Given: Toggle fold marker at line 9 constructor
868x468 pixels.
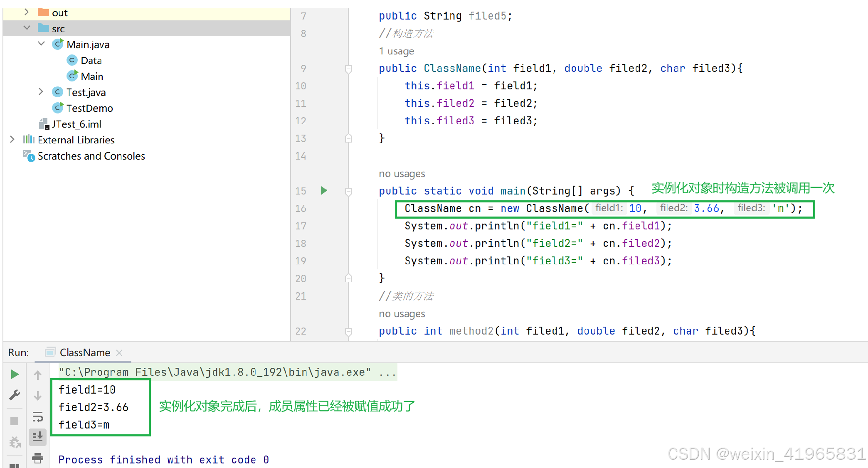Looking at the screenshot, I should (x=349, y=69).
